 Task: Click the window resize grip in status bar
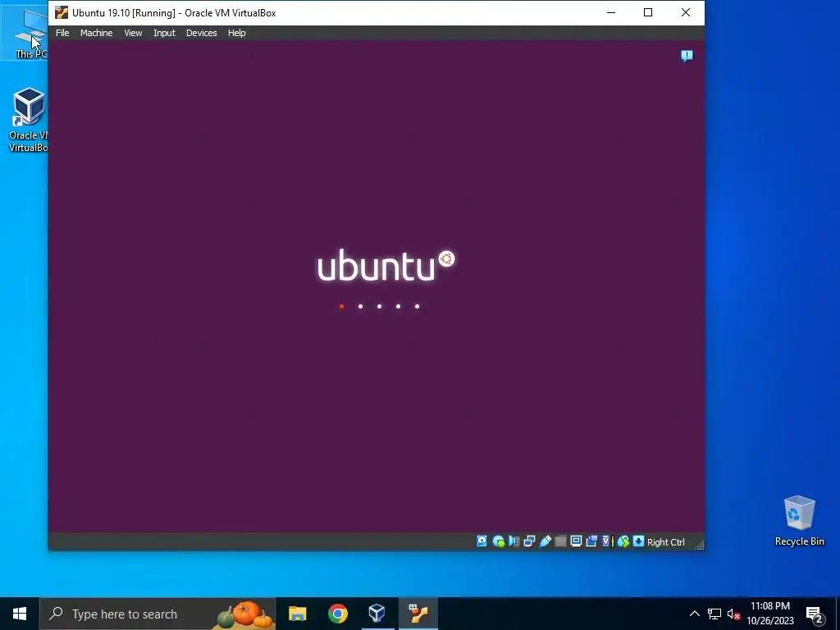click(699, 545)
